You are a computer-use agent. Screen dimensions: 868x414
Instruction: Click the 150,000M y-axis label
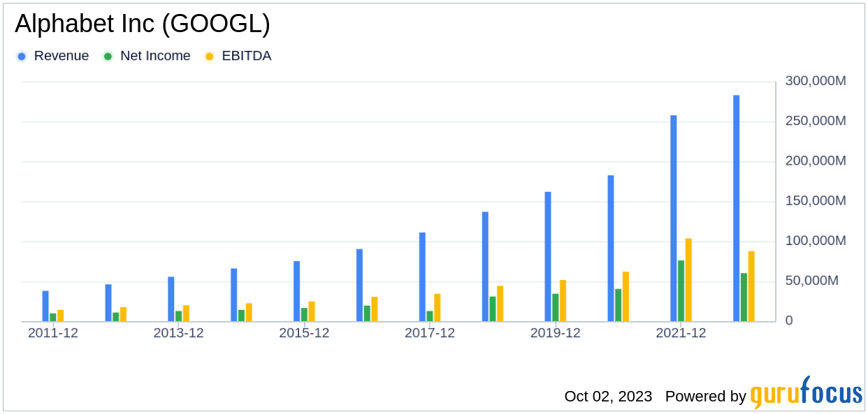(x=816, y=201)
